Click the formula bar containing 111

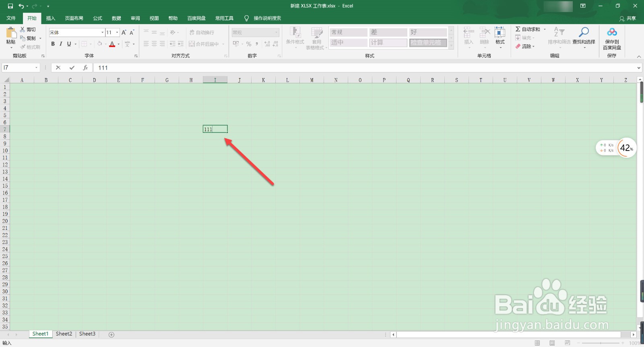(x=365, y=68)
